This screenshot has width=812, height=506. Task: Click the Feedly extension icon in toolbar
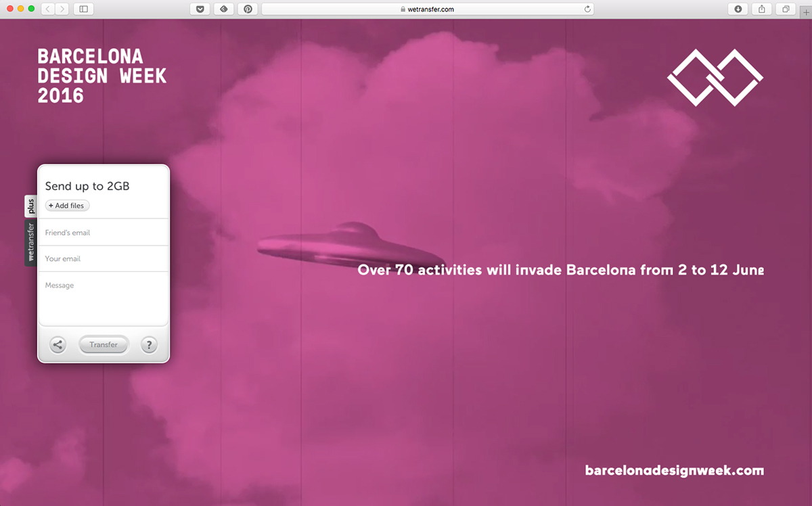click(224, 9)
